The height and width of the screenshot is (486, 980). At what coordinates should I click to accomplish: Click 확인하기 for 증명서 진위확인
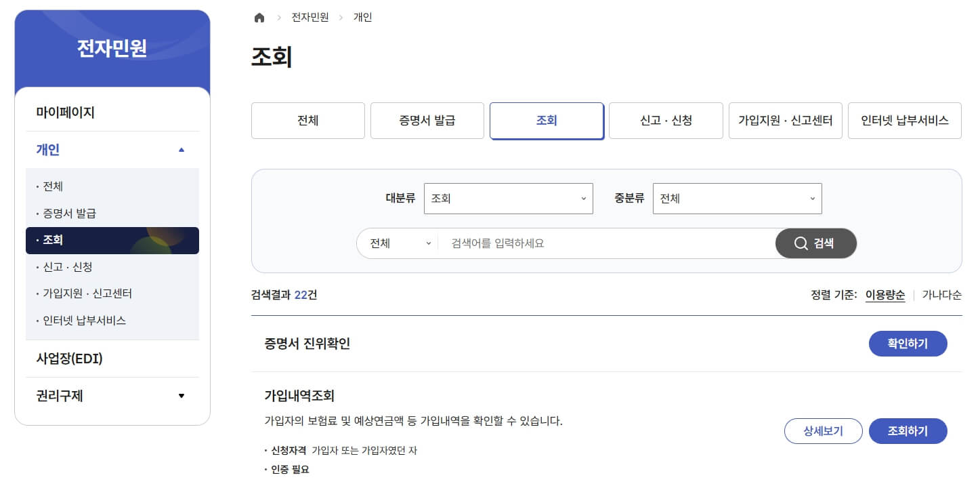908,343
